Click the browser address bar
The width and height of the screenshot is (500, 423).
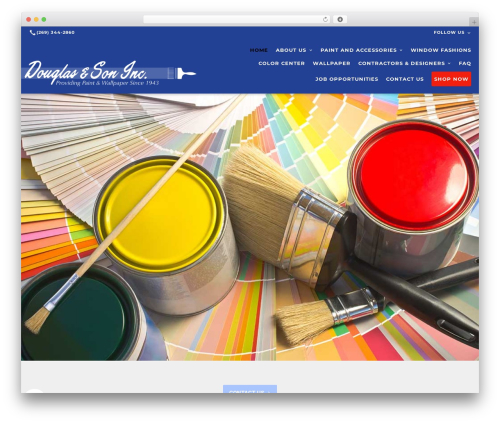[x=236, y=20]
